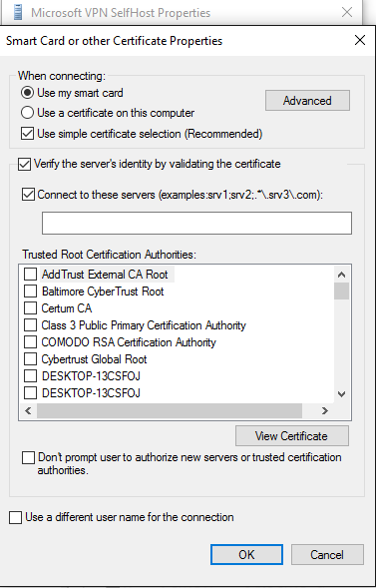
Task: Click the vertical scrollbar thumb in list
Action: 341,291
